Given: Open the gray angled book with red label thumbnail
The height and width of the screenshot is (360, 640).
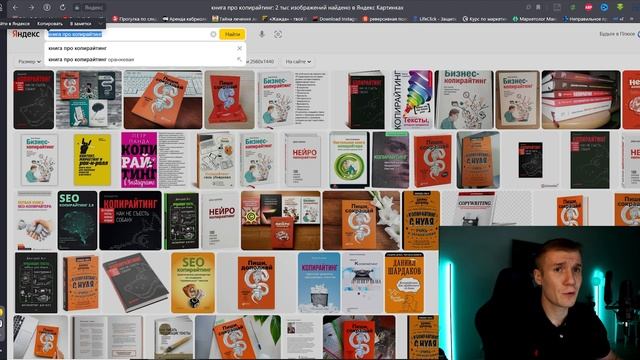Looking at the screenshot, I should (x=135, y=283).
